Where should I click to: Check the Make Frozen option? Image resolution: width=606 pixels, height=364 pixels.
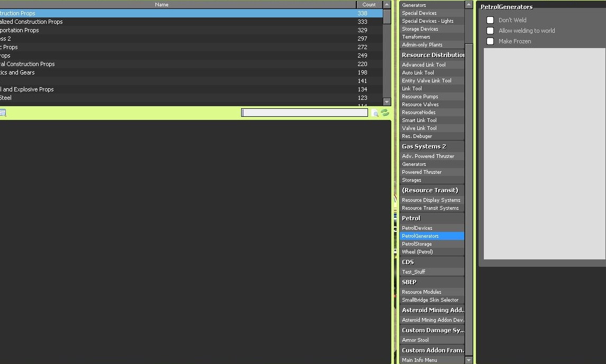pyautogui.click(x=490, y=41)
